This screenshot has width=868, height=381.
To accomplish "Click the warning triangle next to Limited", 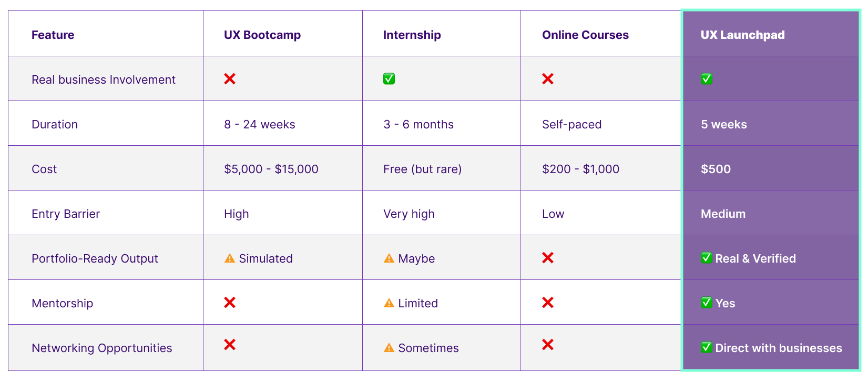I will [389, 303].
